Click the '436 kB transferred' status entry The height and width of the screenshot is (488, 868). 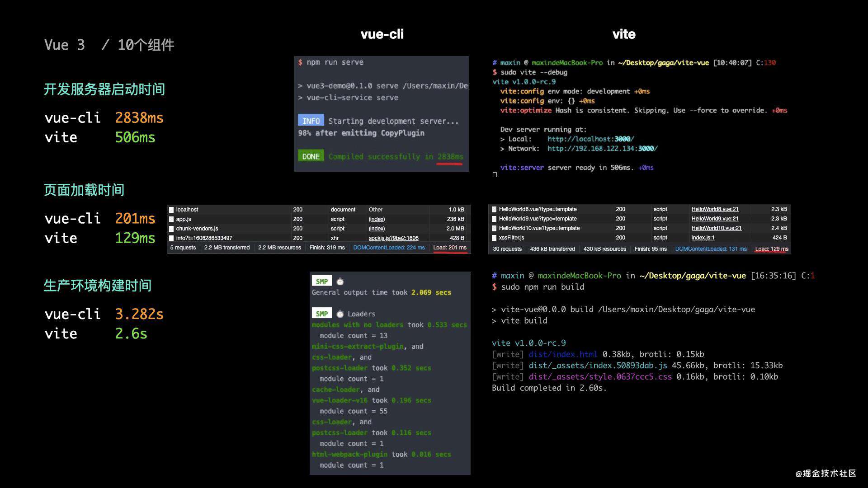click(552, 249)
